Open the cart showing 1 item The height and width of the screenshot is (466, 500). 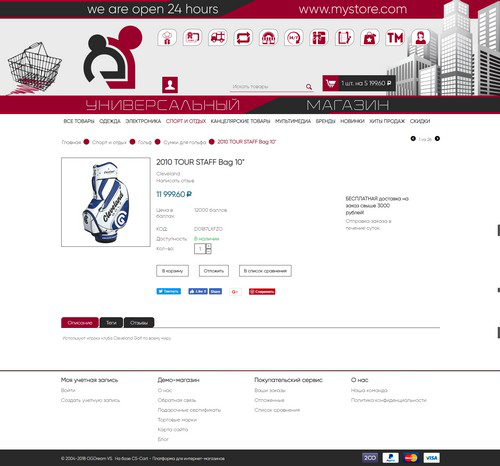pos(359,83)
